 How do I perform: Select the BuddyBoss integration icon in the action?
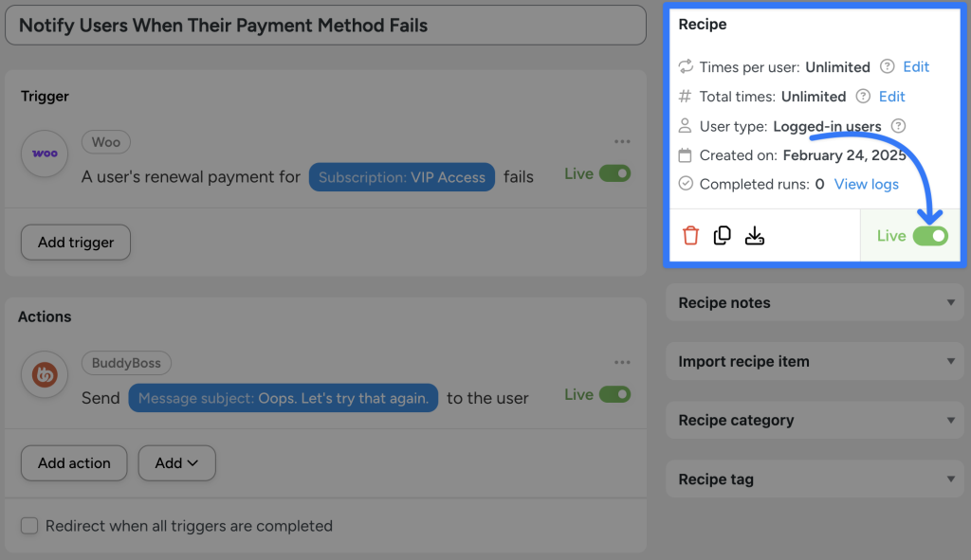tap(44, 374)
